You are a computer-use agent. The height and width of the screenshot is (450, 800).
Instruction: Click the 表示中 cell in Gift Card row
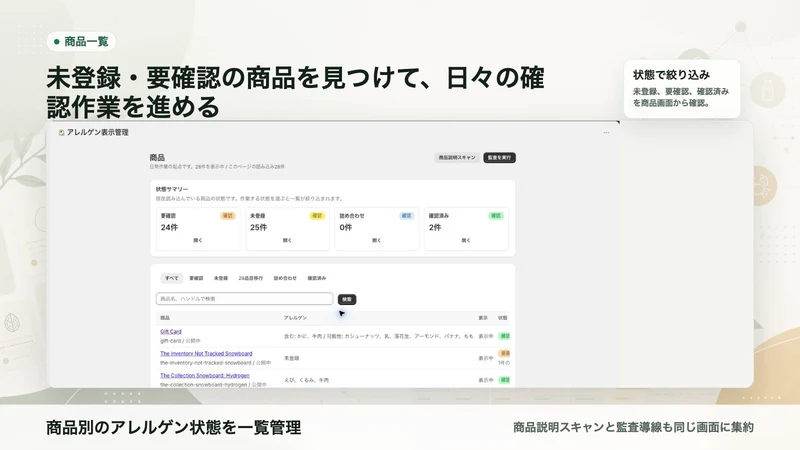(485, 336)
